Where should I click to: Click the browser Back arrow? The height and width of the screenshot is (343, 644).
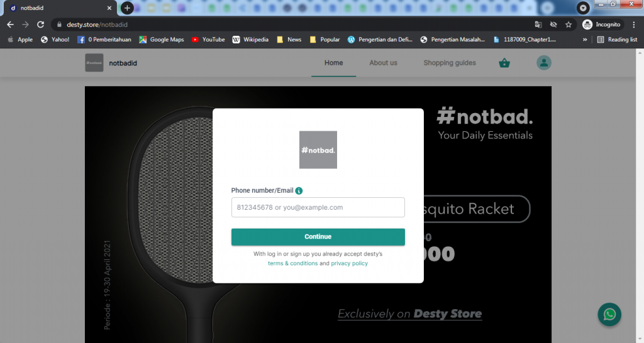pyautogui.click(x=10, y=24)
